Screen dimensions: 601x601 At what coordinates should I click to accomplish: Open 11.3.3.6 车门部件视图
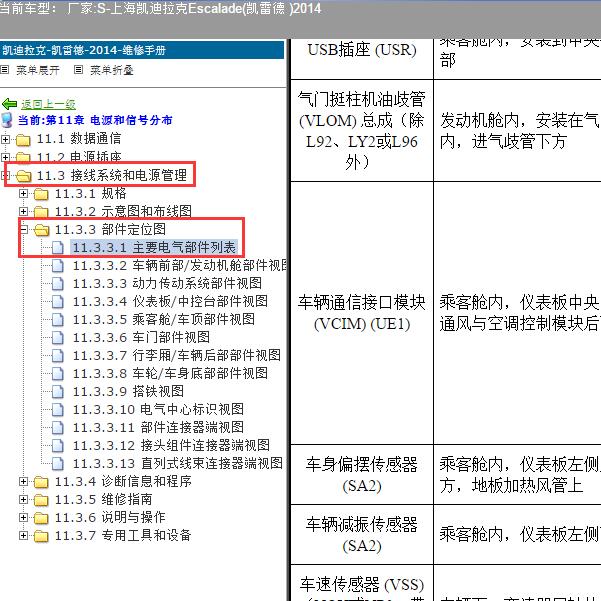(141, 337)
